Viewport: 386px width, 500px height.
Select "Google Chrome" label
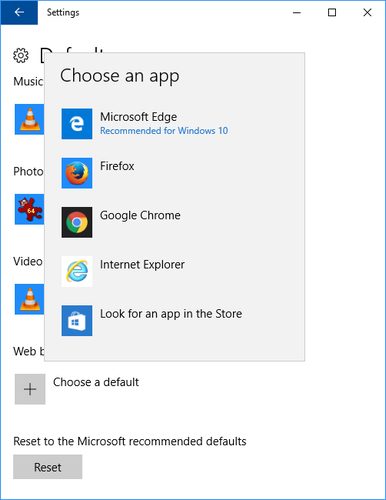140,215
